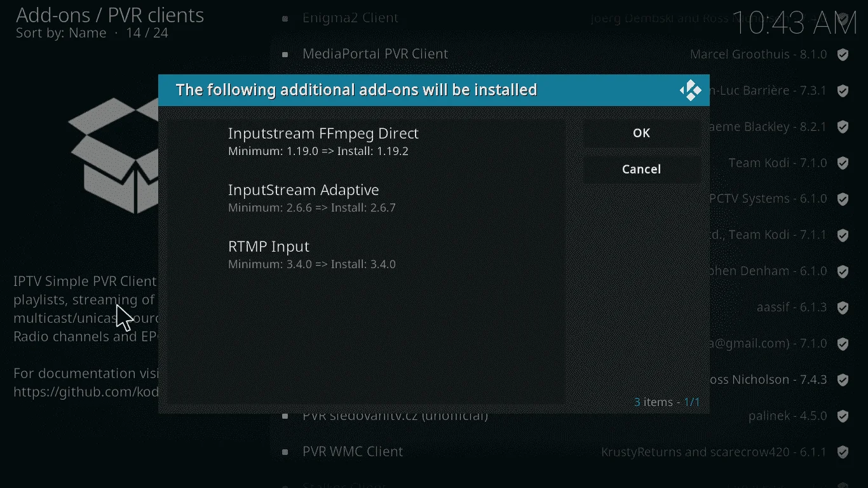Click verified shield on PVR WMC Client row

click(x=843, y=453)
